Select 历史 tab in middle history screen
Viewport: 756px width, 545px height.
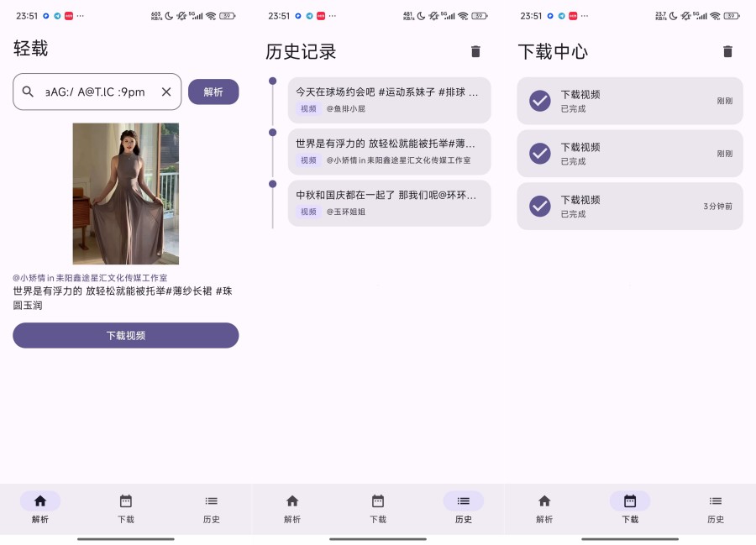464,508
